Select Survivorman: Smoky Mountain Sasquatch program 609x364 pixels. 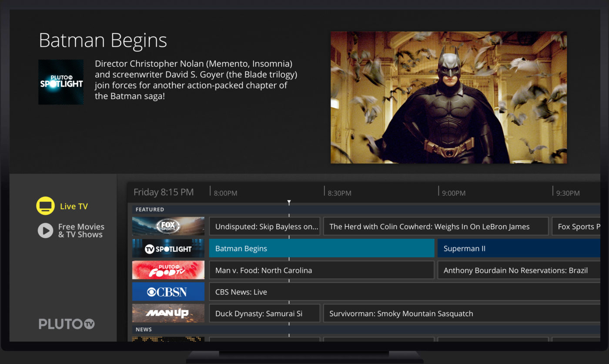point(462,314)
